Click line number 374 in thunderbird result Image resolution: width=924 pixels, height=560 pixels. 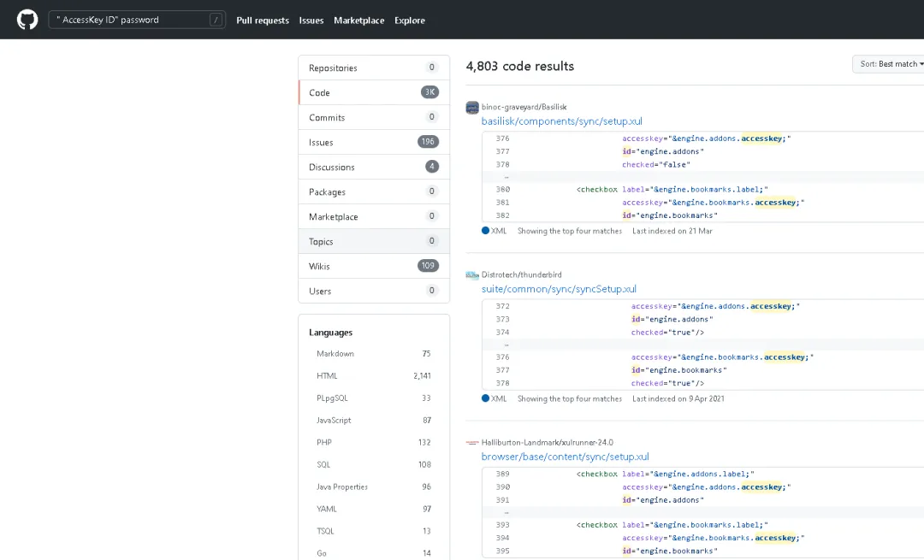(x=503, y=332)
